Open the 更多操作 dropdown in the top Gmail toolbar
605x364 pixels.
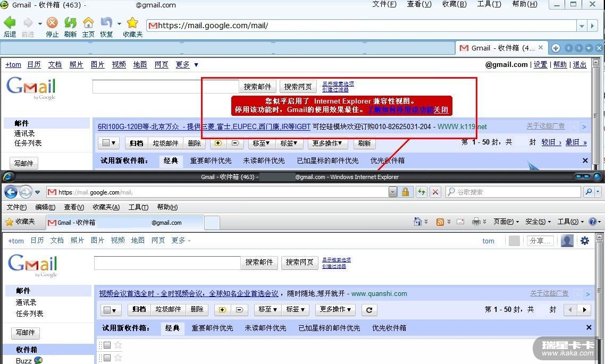(327, 143)
